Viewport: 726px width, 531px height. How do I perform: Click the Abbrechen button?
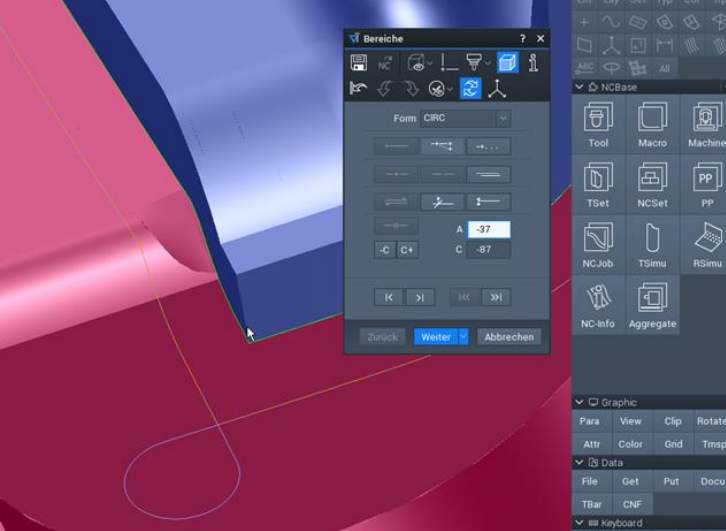509,337
